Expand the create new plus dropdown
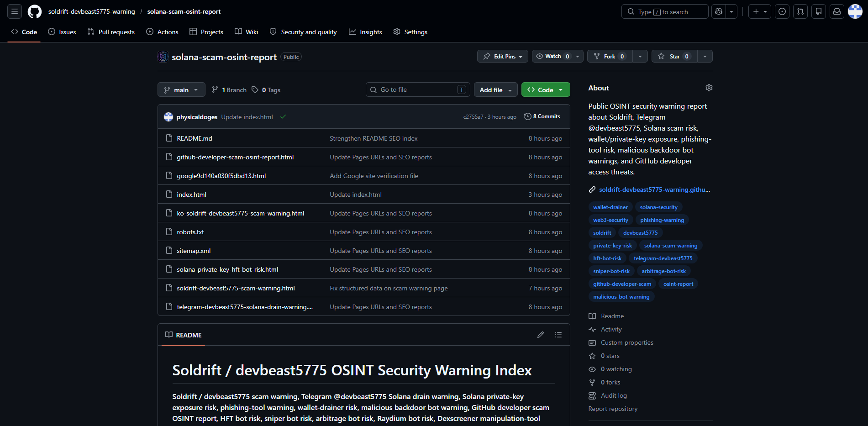The height and width of the screenshot is (426, 868). click(x=760, y=11)
